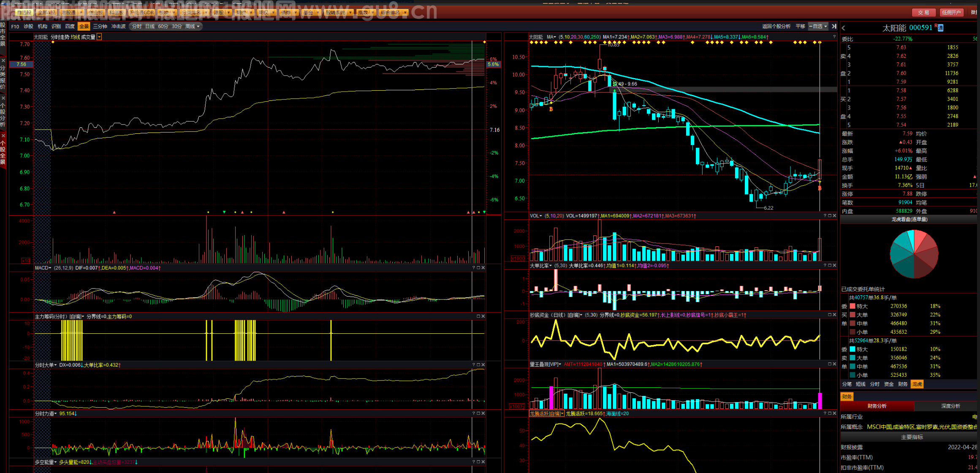Screen dimensions: 980x473
Task: Select the 分时 chart period
Action: coord(137,27)
